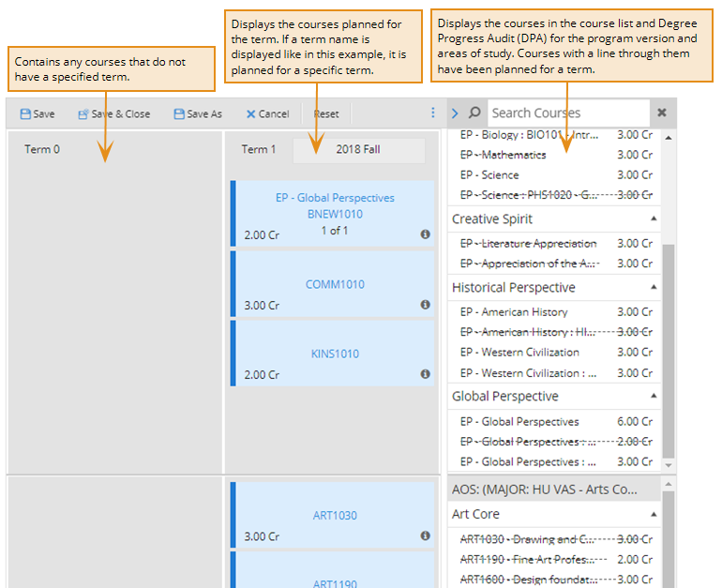Click the Reset button
This screenshot has height=588, width=722.
point(326,113)
